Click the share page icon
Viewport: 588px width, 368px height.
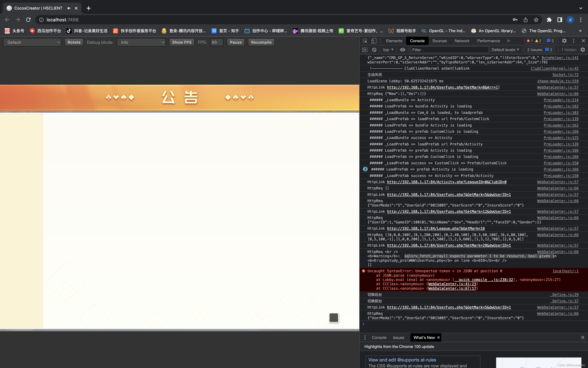tap(525, 20)
